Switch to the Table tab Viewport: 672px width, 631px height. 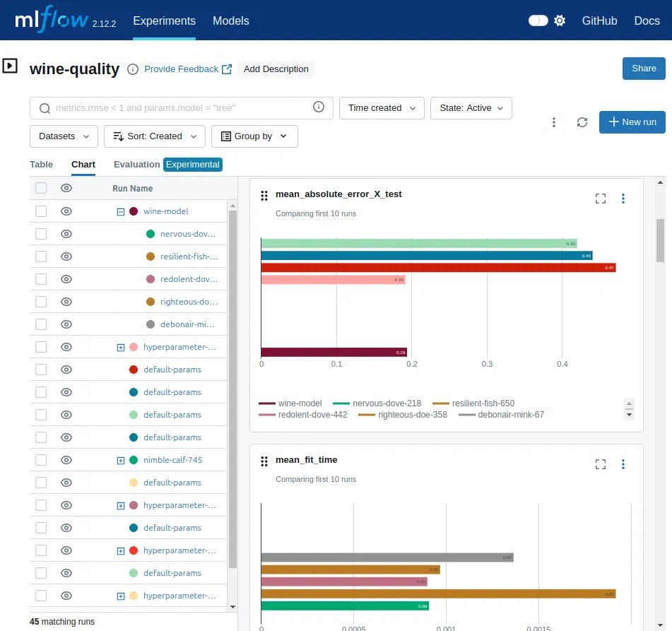[x=41, y=164]
